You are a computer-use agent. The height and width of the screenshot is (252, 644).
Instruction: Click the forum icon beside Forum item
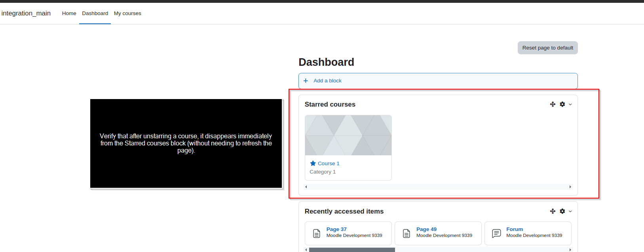(x=496, y=233)
